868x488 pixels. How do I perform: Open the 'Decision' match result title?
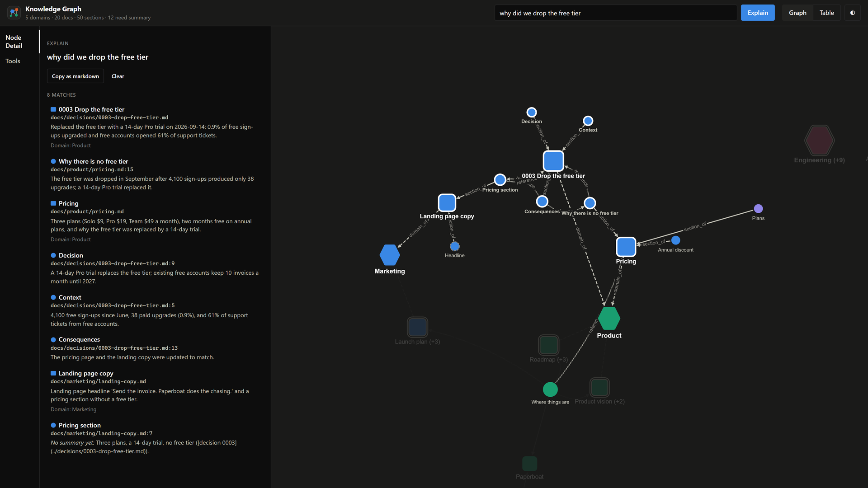tap(71, 255)
